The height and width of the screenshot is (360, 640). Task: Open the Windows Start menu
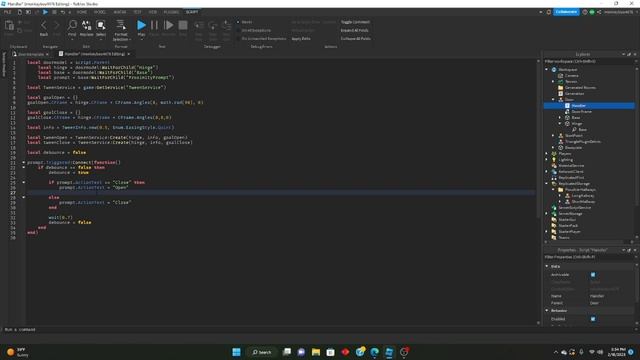point(236,352)
